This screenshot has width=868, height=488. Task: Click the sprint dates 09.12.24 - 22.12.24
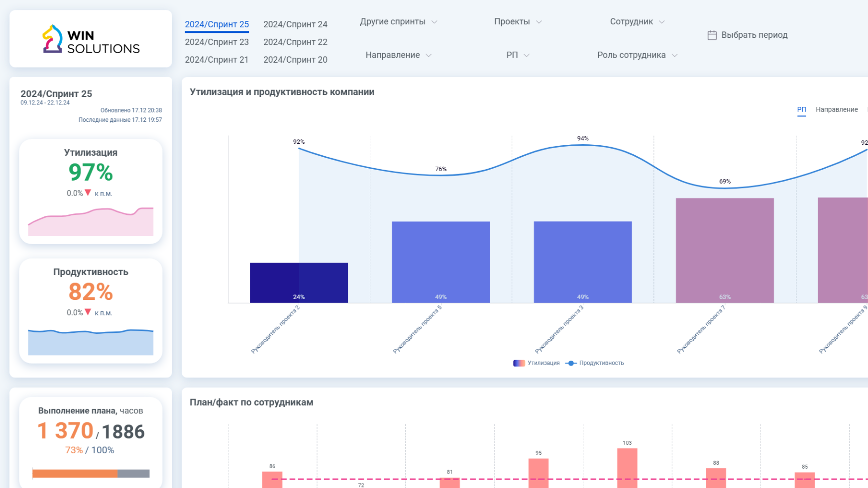[x=45, y=103]
